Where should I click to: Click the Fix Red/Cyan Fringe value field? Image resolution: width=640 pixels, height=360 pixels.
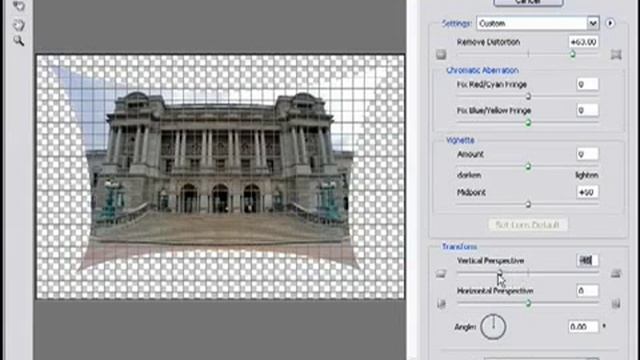click(x=587, y=84)
